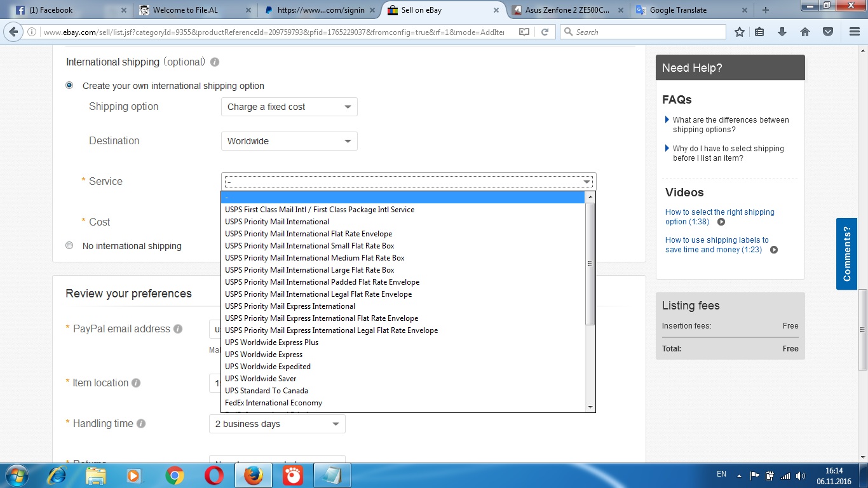868x488 pixels.
Task: Click Firefox icon in taskbar
Action: tap(254, 475)
